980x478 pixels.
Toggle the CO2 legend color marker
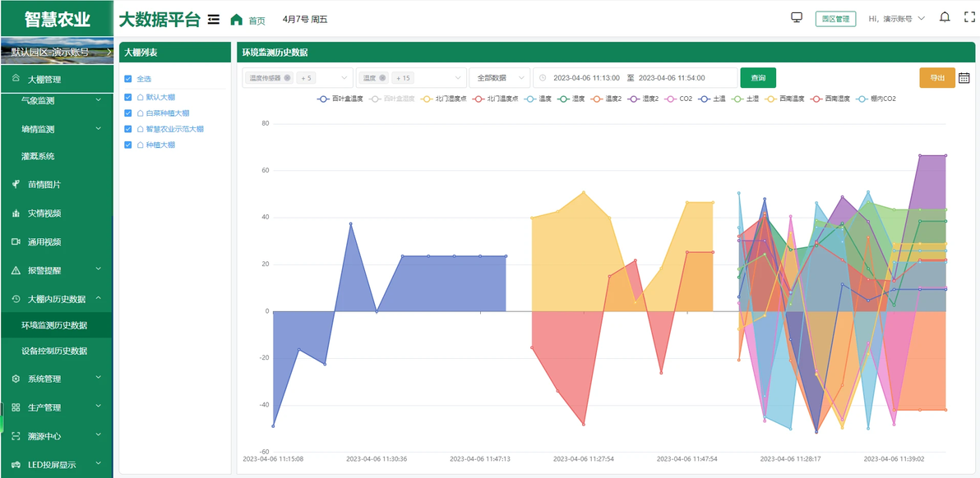pos(670,99)
